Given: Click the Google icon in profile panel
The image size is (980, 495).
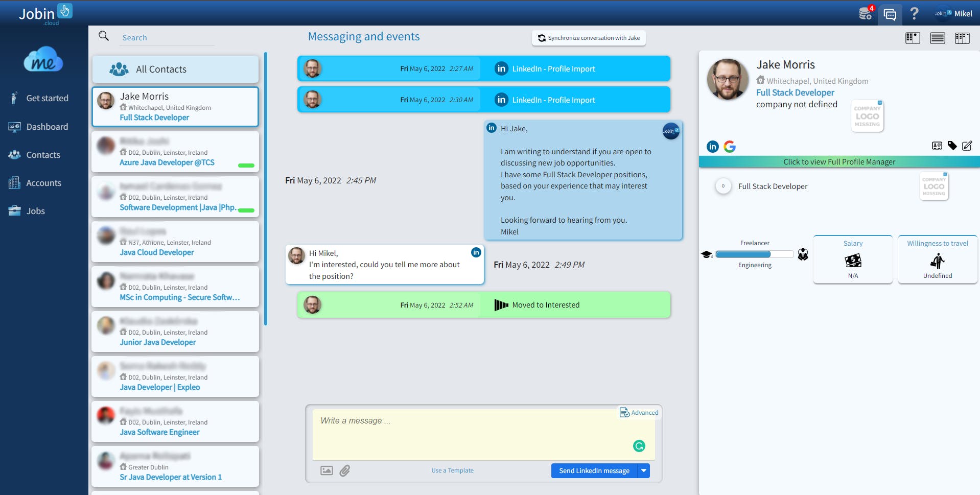Looking at the screenshot, I should pos(730,147).
